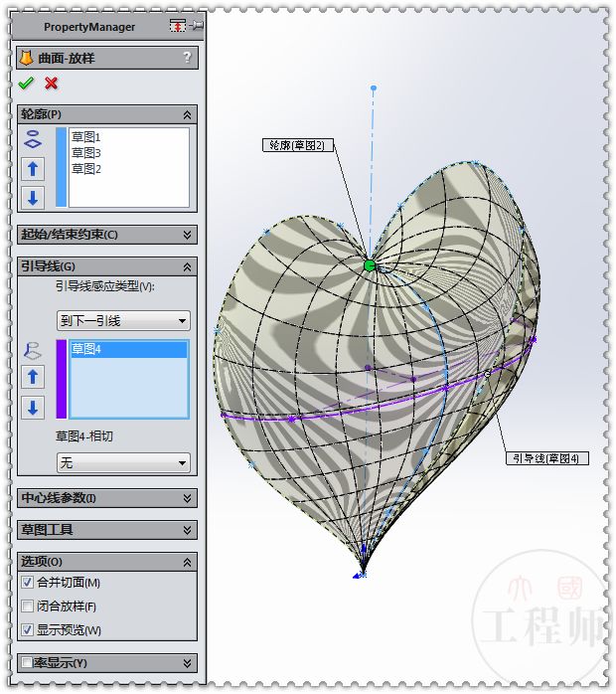Click green connector point on loft preview
This screenshot has height=694, width=616.
370,265
